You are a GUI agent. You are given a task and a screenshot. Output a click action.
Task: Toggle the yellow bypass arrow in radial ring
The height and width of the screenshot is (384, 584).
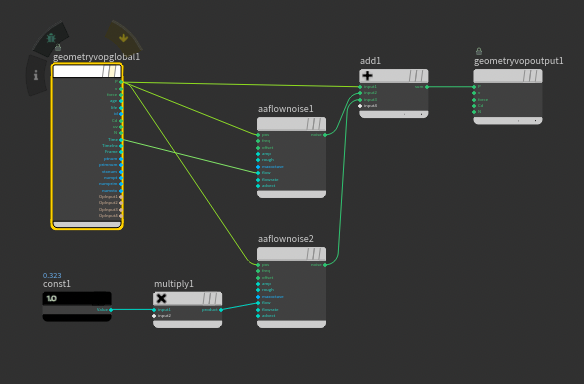[x=123, y=38]
